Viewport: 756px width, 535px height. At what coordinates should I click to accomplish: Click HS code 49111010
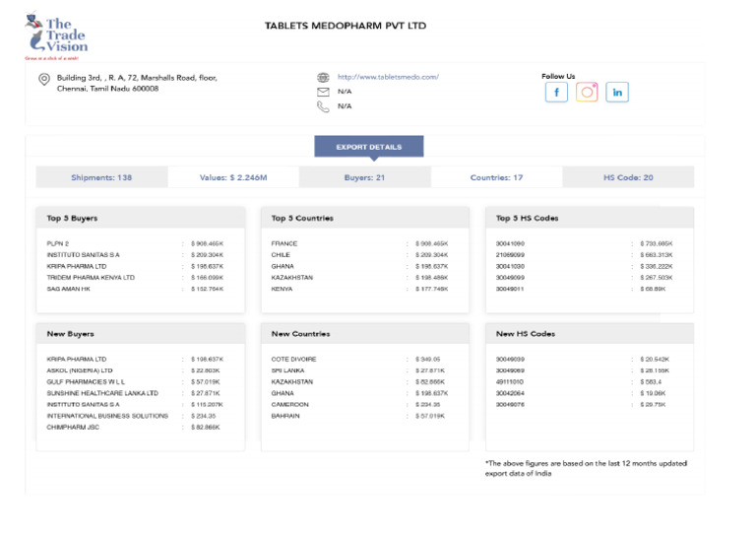pos(510,381)
